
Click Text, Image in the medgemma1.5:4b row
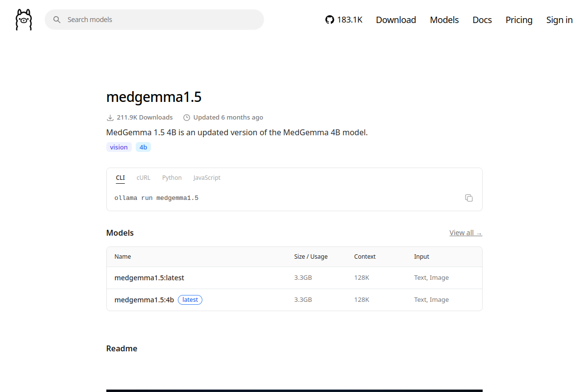click(431, 300)
